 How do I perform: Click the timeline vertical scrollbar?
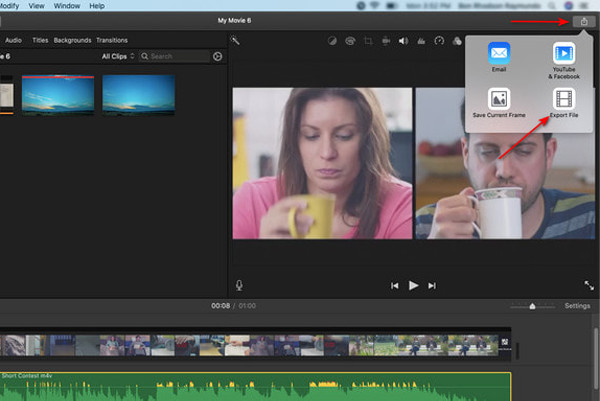pos(597,358)
